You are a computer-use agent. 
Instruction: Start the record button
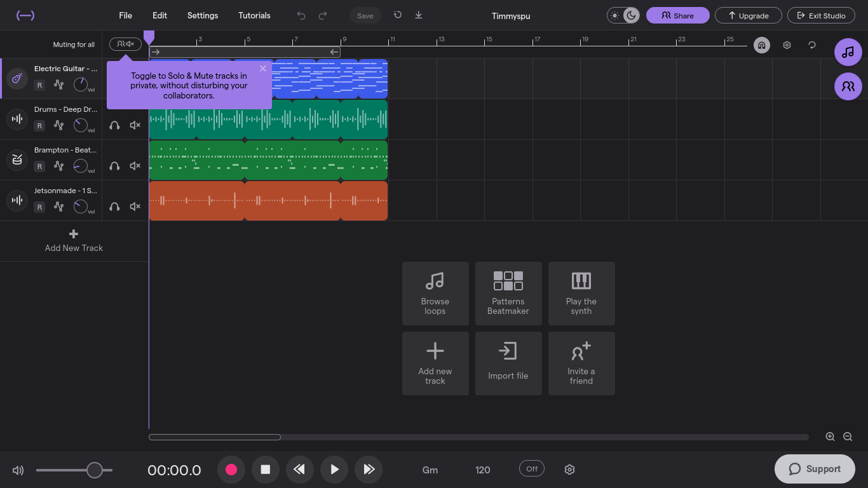(231, 470)
